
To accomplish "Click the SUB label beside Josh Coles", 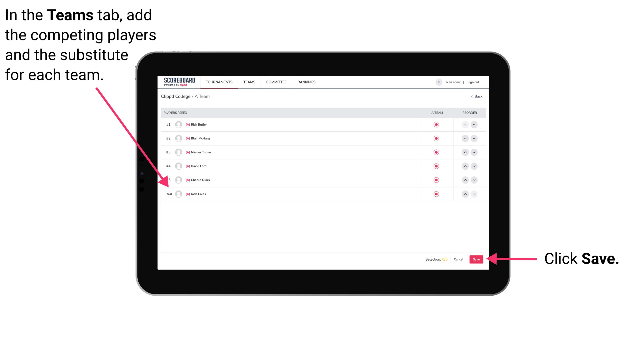I will (x=169, y=194).
